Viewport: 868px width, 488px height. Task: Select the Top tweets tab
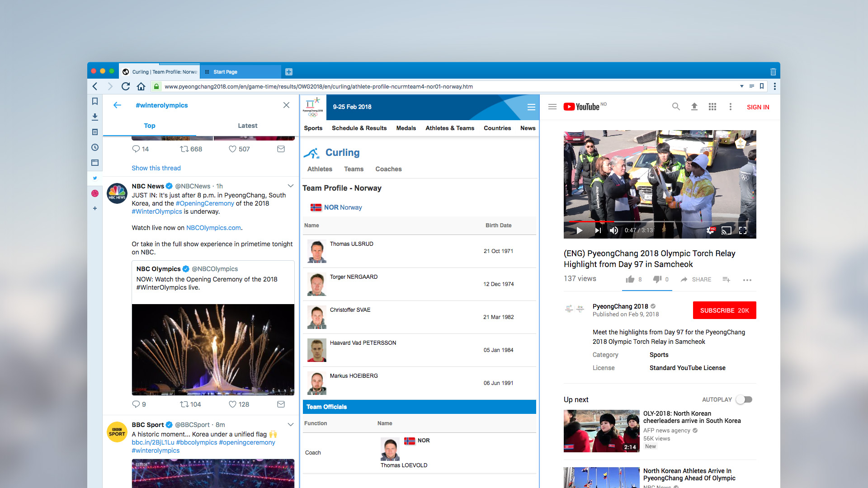click(150, 126)
